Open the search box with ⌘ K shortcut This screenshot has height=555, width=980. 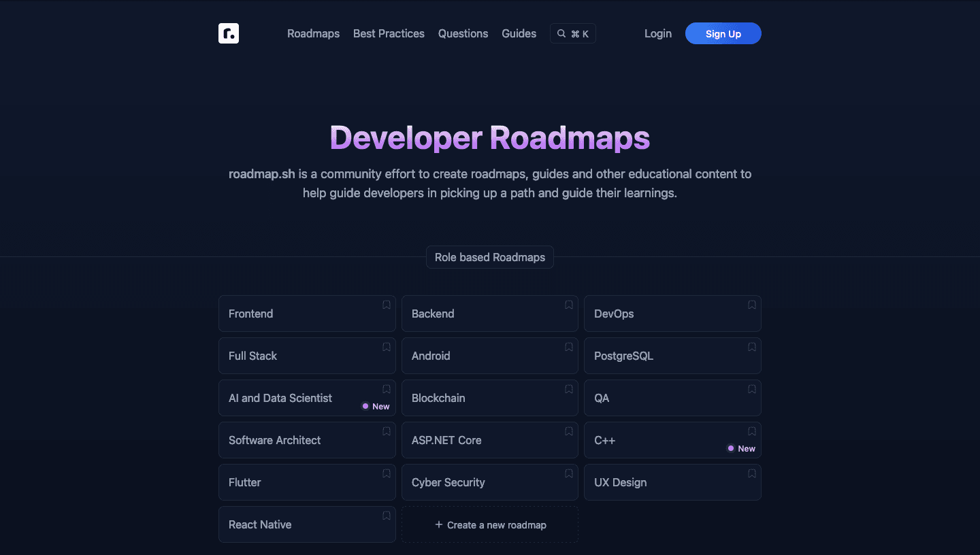coord(573,33)
